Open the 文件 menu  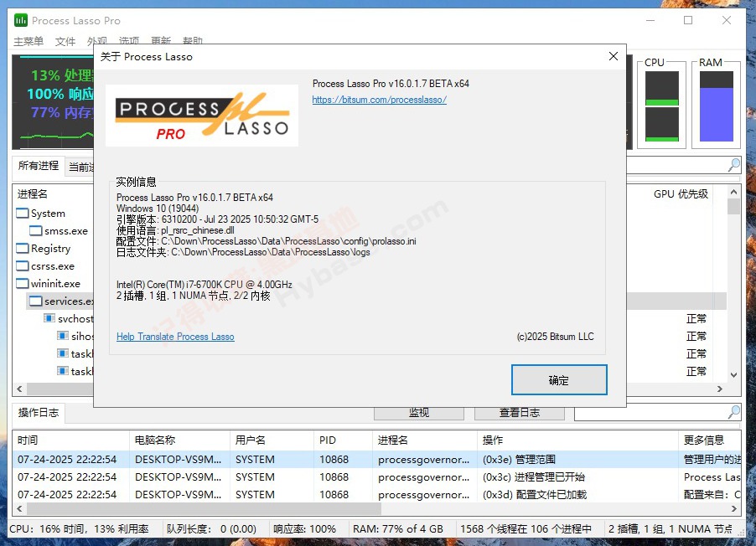coord(65,41)
